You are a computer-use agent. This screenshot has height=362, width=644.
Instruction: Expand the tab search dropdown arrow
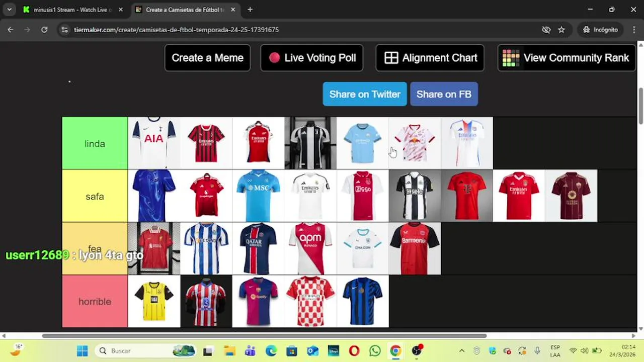(x=9, y=10)
